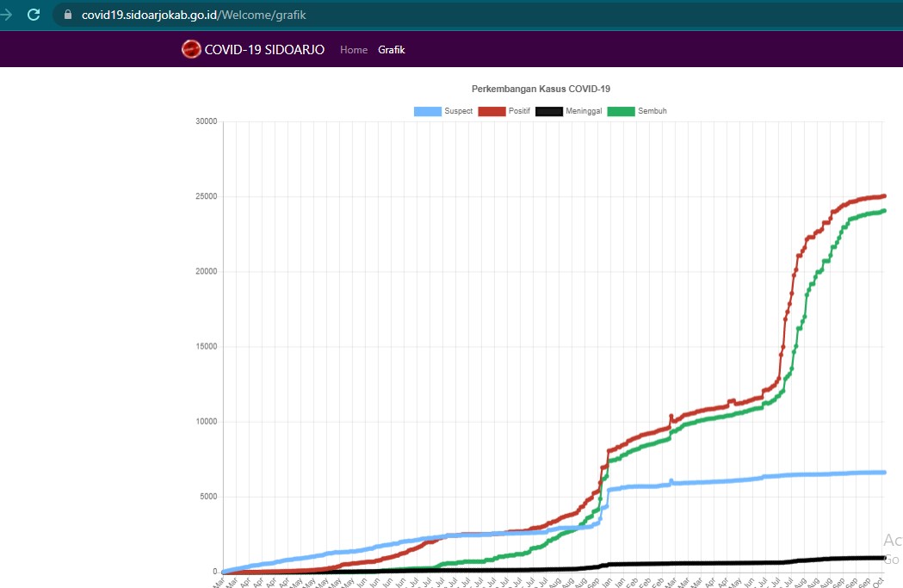Click the last point on green Sembuh line

tap(883, 211)
